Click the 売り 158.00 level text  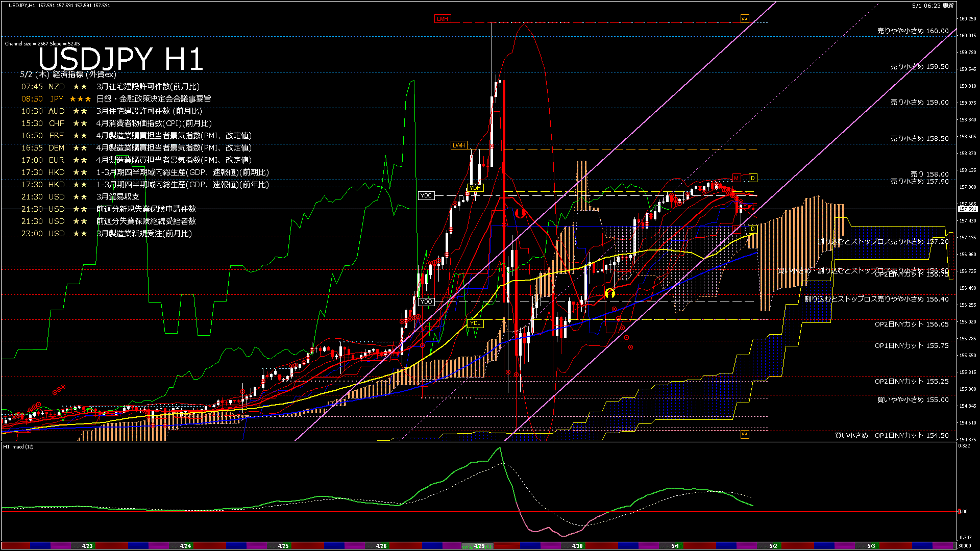tap(929, 174)
